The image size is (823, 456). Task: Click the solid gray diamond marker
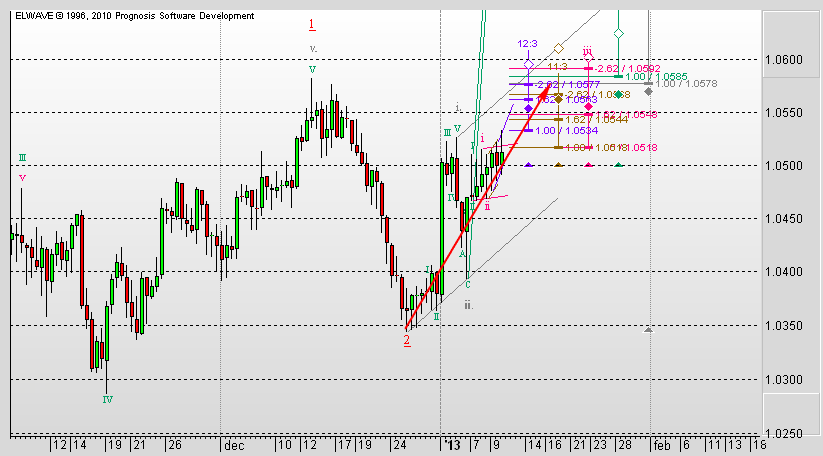coord(649,92)
